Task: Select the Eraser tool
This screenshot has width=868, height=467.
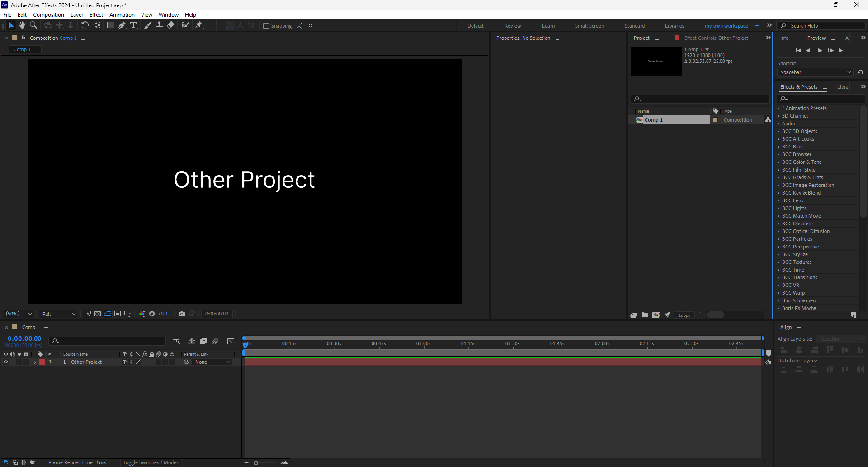Action: tap(170, 25)
